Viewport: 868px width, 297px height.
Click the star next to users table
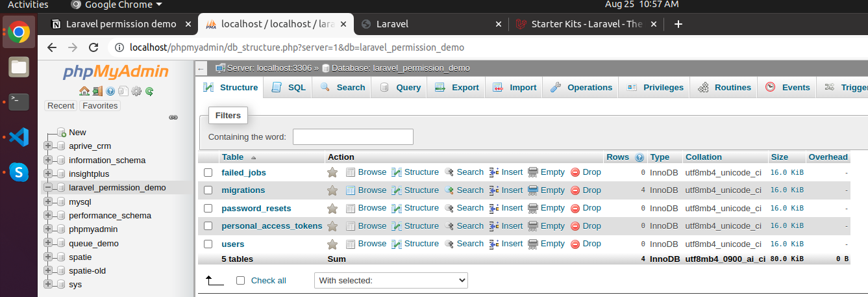click(332, 244)
